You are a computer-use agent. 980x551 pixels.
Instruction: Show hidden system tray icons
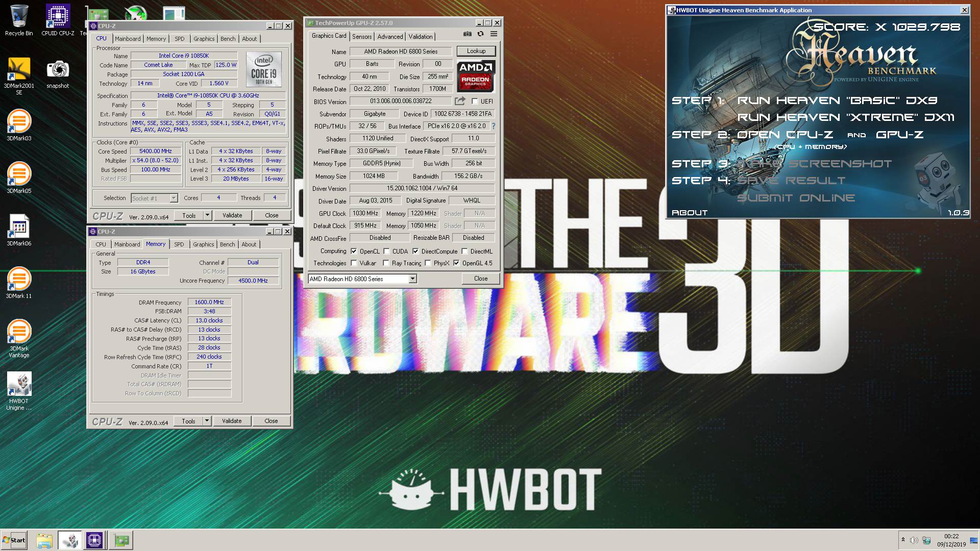(903, 540)
